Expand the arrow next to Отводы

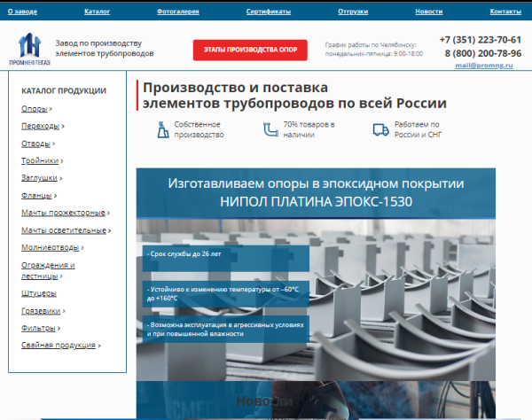pyautogui.click(x=53, y=144)
